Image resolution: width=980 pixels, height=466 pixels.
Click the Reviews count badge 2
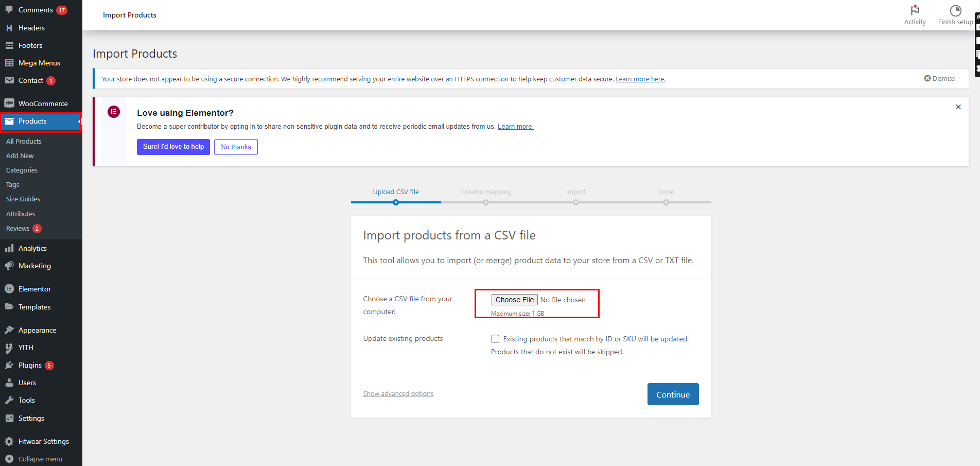[37, 229]
